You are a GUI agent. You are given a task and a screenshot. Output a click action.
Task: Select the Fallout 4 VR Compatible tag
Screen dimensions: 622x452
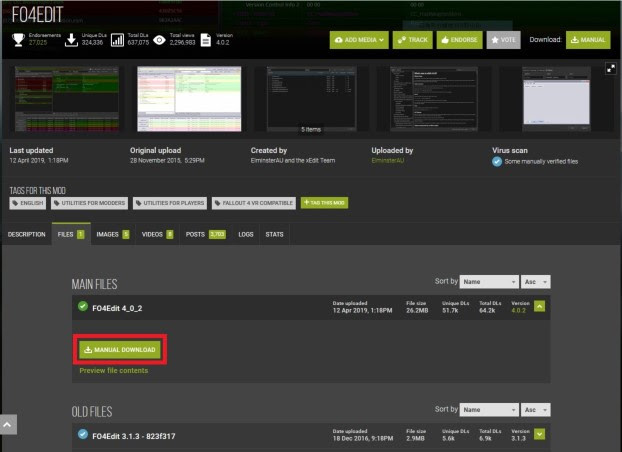click(x=254, y=203)
